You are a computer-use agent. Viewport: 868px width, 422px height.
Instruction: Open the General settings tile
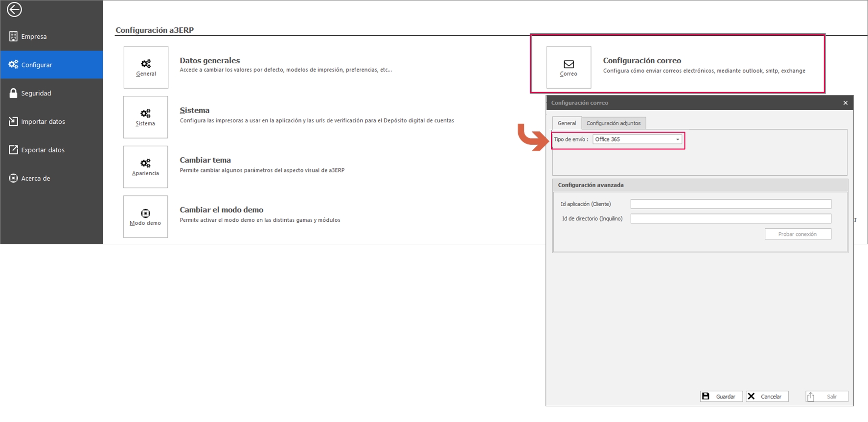tap(146, 68)
